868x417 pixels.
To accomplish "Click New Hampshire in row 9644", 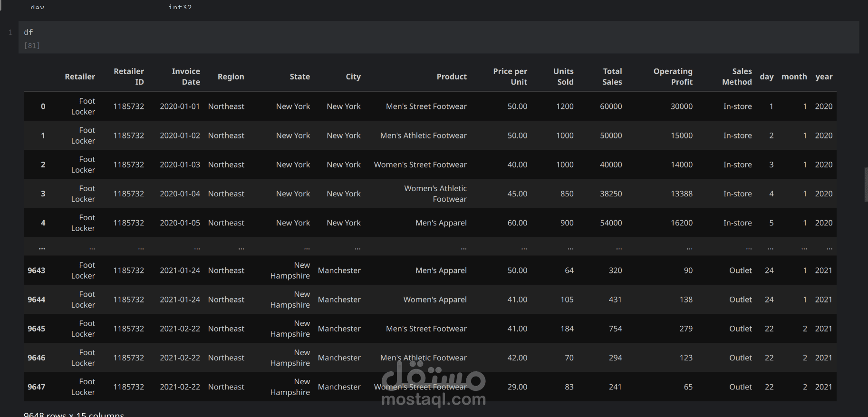I will click(290, 300).
